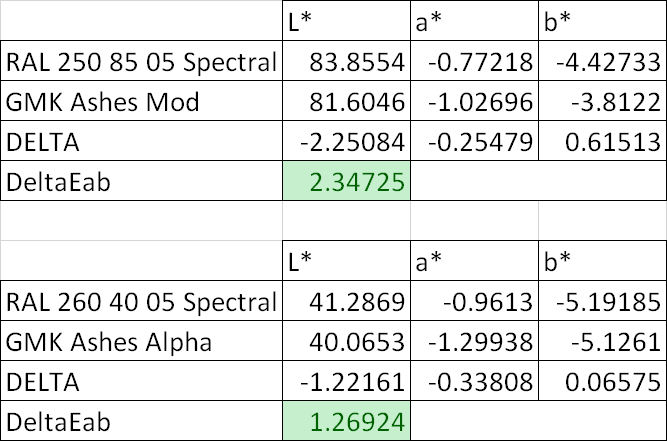Select the RAL 260 40 05 Spectral cell
This screenshot has height=441, width=667.
point(140,302)
